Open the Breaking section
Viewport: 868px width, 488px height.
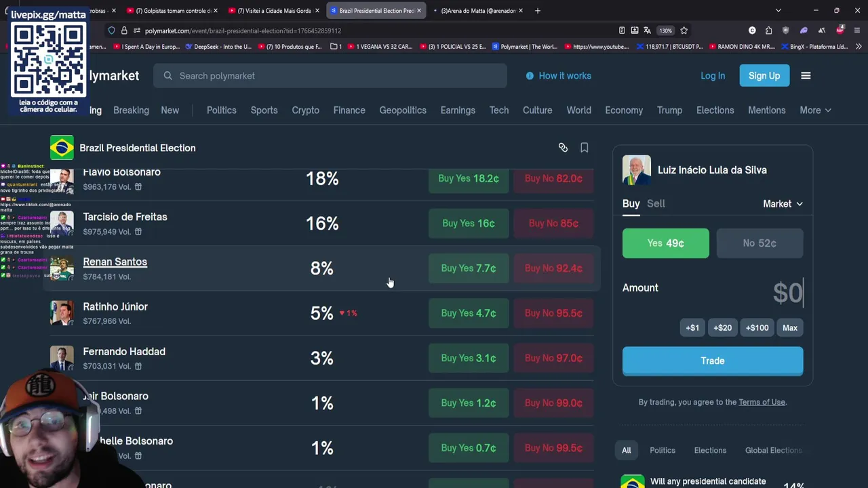coord(131,110)
